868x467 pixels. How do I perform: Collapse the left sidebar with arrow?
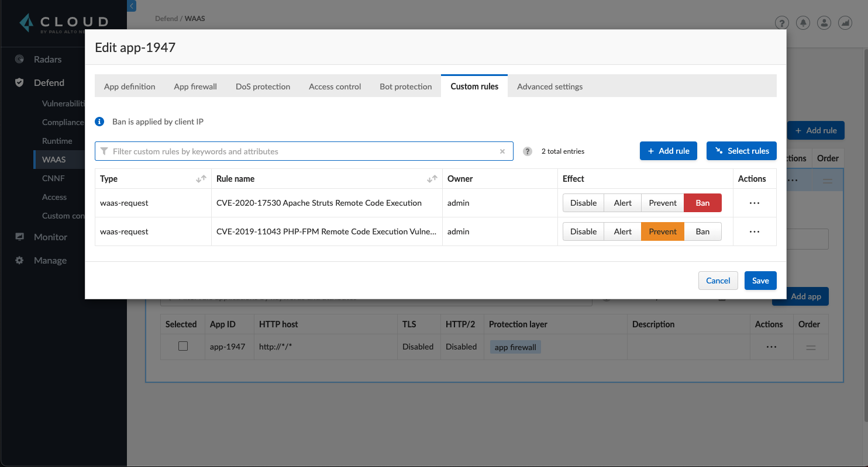[x=132, y=6]
